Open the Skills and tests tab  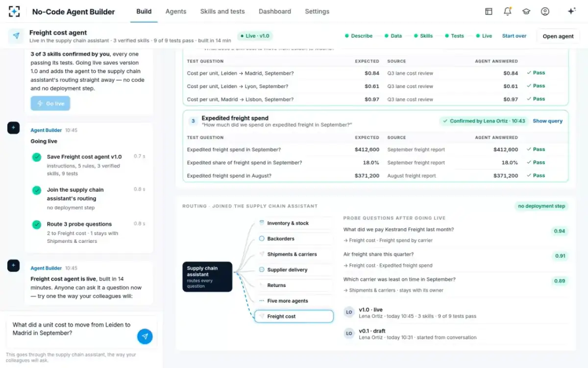[x=222, y=11]
